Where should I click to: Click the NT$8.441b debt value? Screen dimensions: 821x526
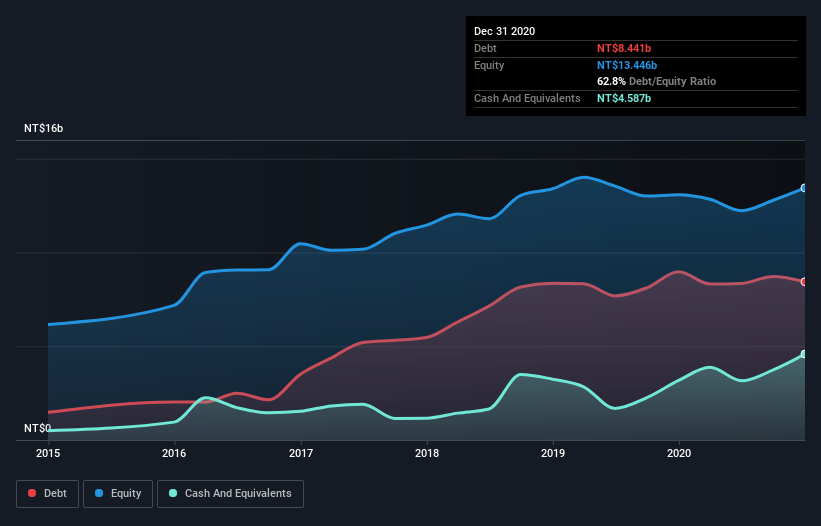(x=624, y=48)
